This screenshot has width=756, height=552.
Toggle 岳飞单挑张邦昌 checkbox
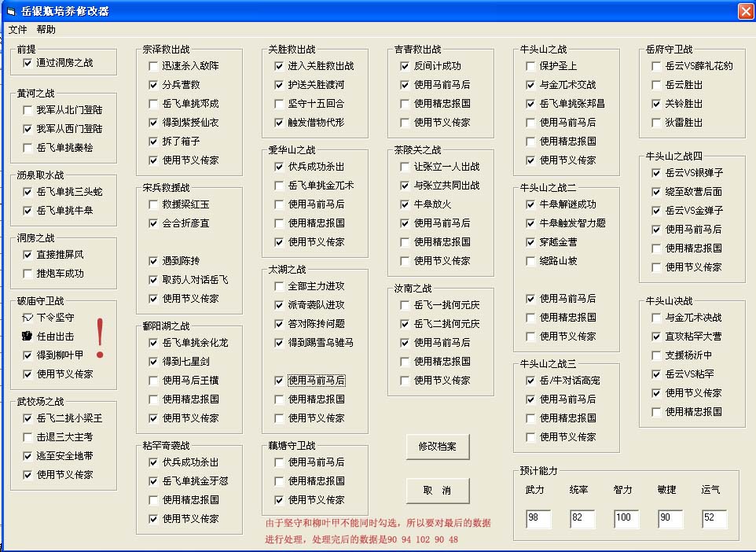(x=530, y=104)
